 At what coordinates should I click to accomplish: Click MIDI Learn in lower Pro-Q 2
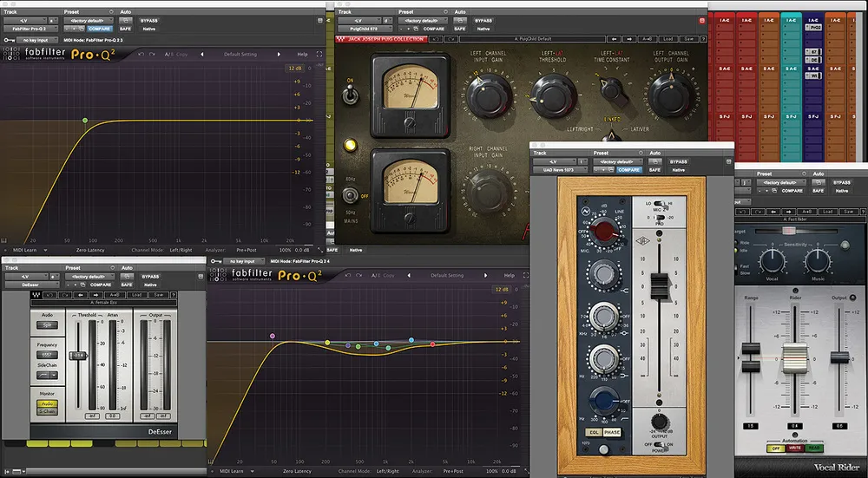pos(230,471)
